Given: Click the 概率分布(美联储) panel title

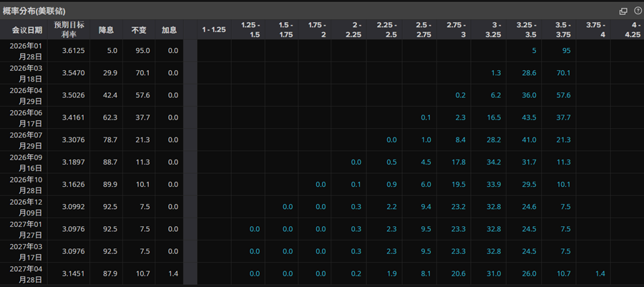Looking at the screenshot, I should (34, 11).
